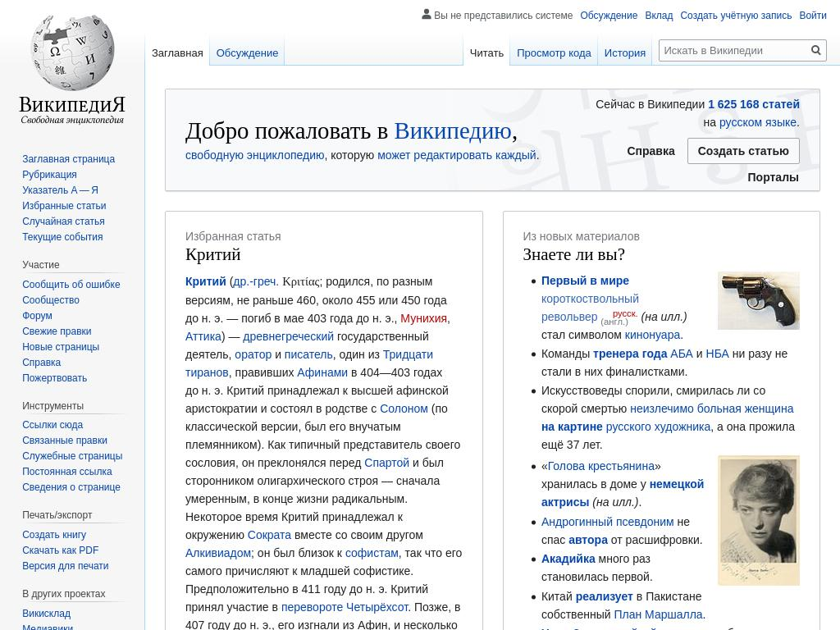Click 'Википедию' in the welcome heading
Screen dimensions: 840x630
(x=453, y=130)
